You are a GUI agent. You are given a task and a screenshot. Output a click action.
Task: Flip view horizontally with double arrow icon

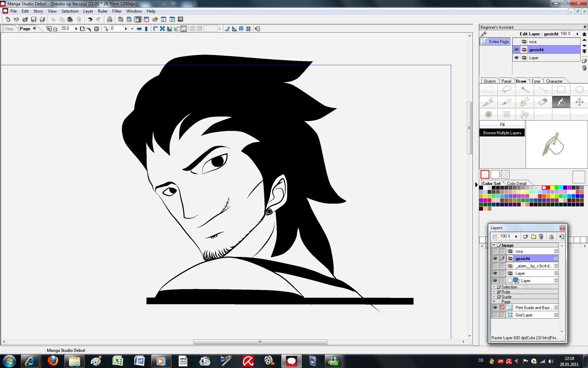(139, 29)
